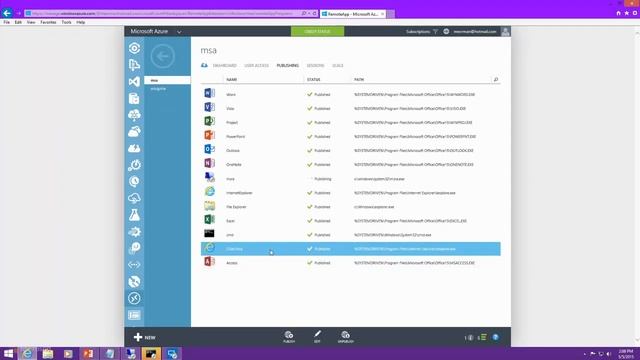Click the New button in bottom bar

coord(144,337)
